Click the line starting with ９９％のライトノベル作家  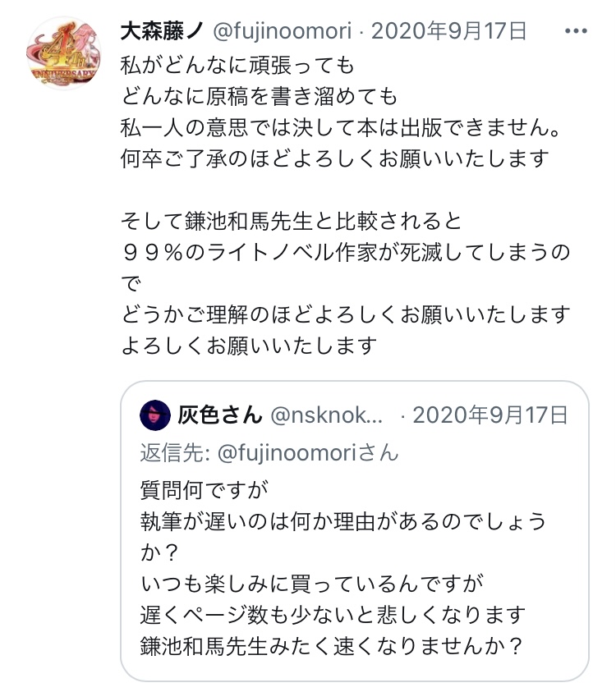pyautogui.click(x=345, y=252)
